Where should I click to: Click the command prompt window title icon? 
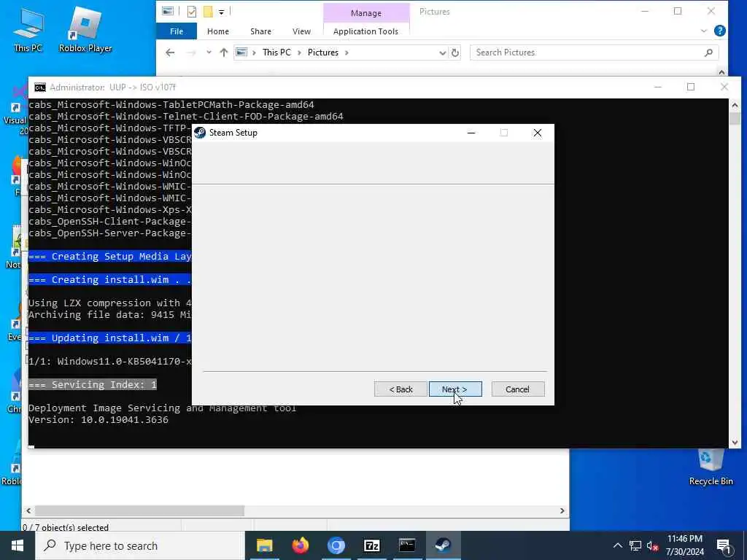pyautogui.click(x=40, y=87)
